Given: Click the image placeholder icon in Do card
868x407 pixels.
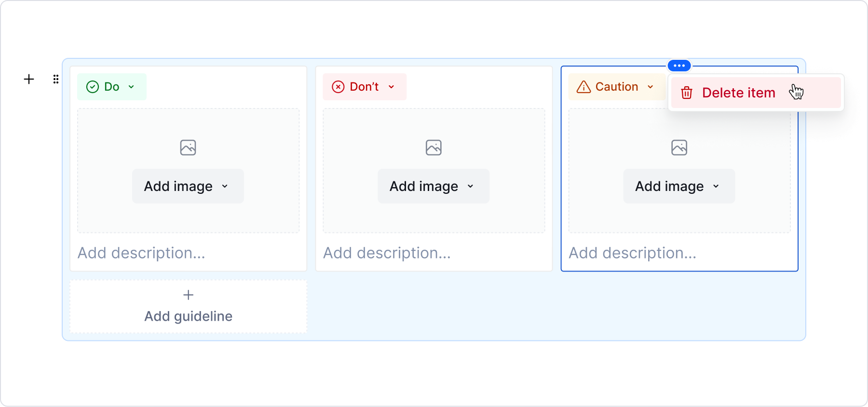Looking at the screenshot, I should point(188,148).
